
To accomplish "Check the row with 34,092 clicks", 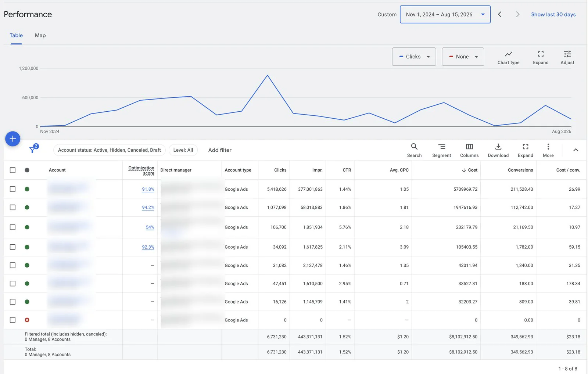I will (12, 247).
